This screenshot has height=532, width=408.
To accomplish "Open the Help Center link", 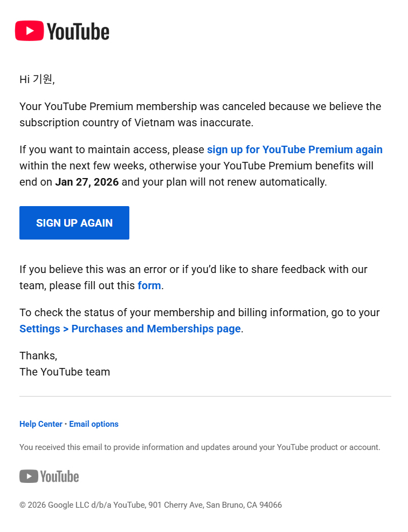I will point(40,424).
